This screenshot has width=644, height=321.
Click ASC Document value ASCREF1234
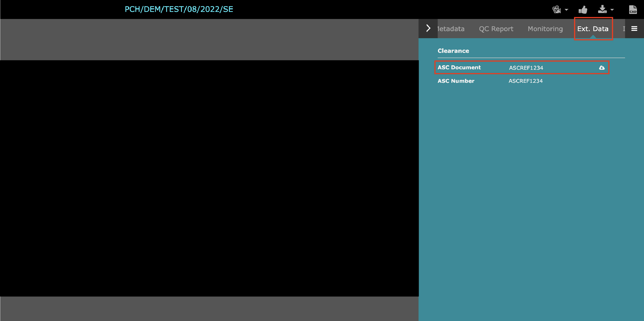click(x=526, y=68)
